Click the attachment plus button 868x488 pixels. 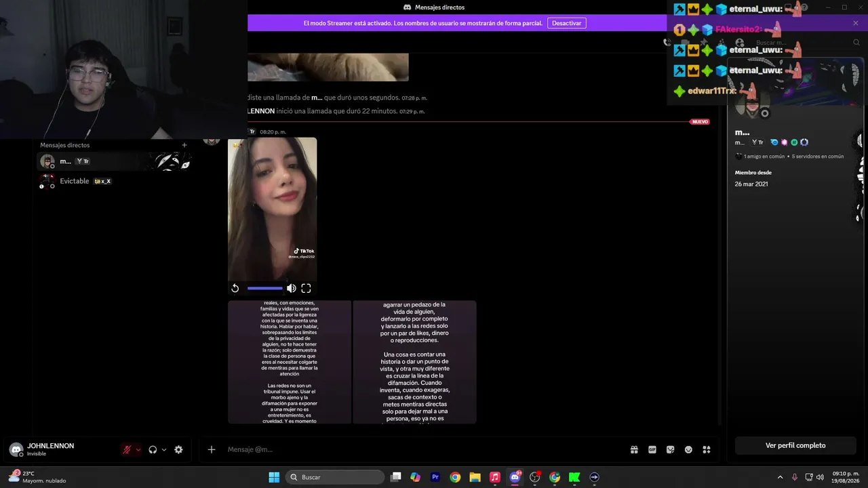[212, 449]
